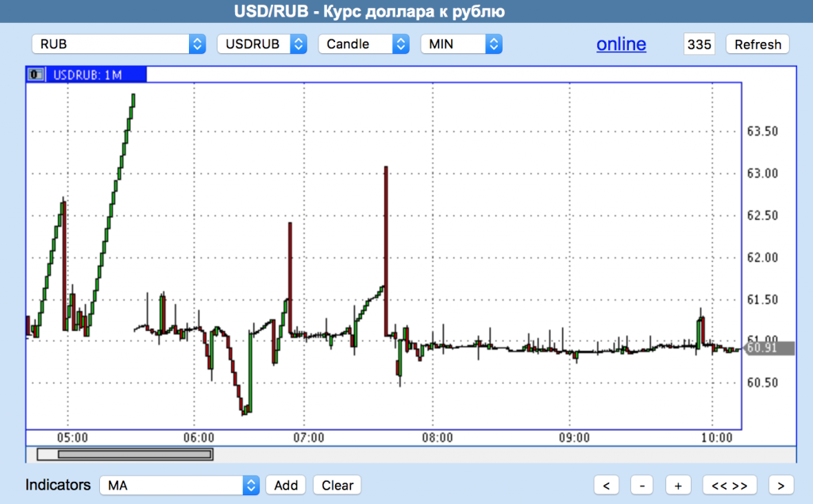Expand the USDRUB pair selector
Image resolution: width=813 pixels, height=504 pixels.
(261, 44)
